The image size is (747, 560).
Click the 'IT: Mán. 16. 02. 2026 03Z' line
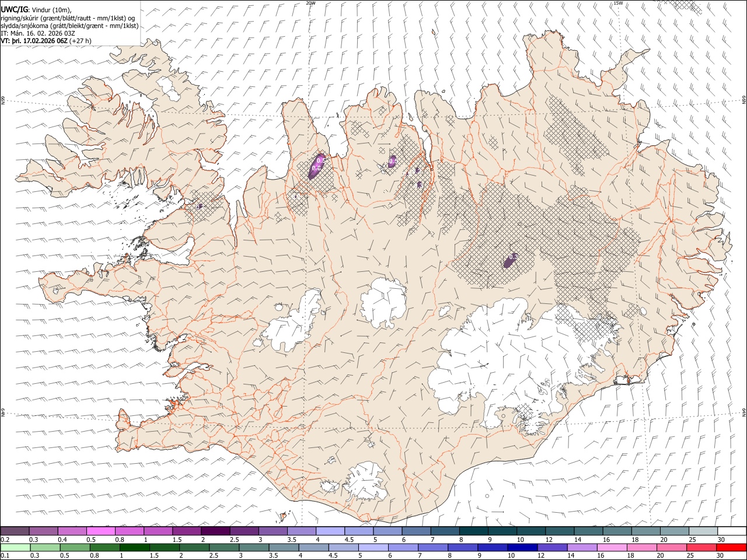pyautogui.click(x=37, y=33)
